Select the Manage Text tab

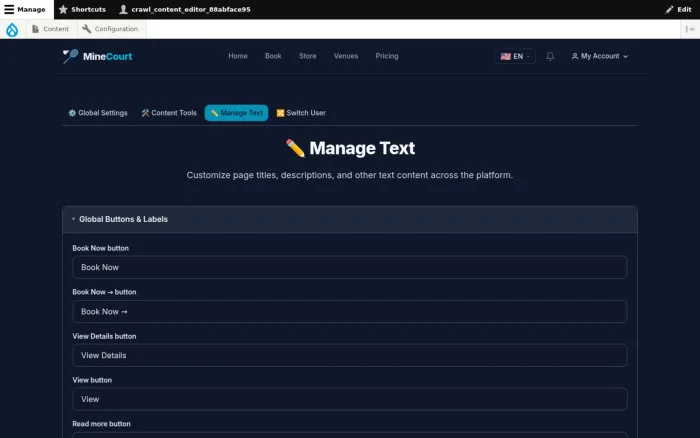tap(236, 113)
